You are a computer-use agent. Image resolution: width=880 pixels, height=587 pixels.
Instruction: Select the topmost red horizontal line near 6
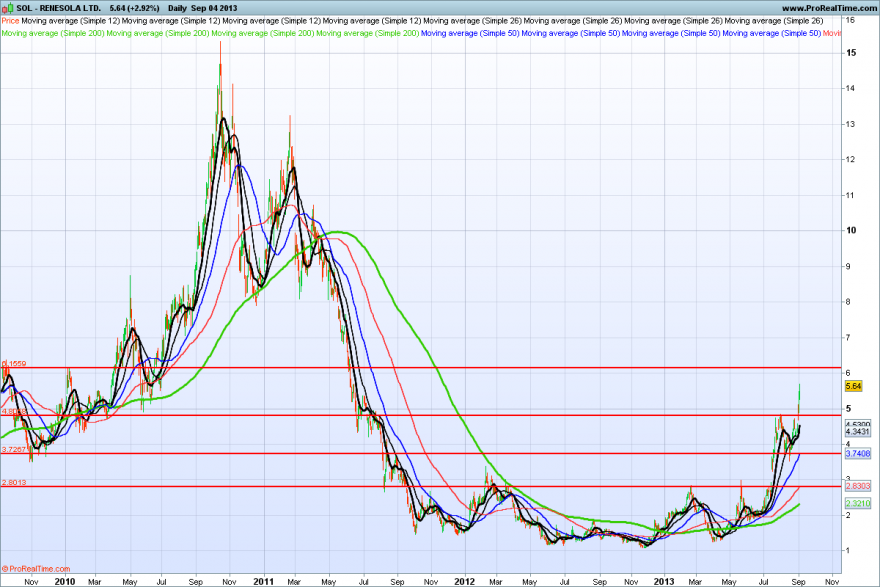click(421, 368)
